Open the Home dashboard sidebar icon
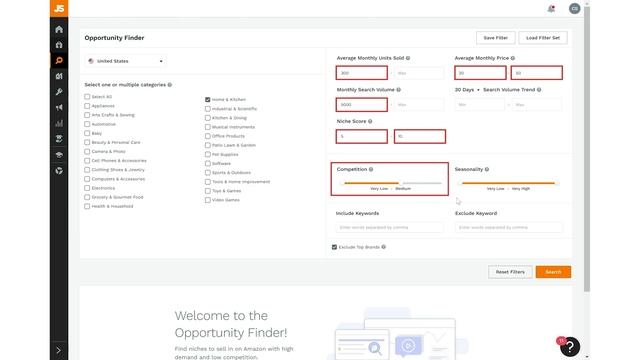This screenshot has height=360, width=640. pyautogui.click(x=59, y=29)
